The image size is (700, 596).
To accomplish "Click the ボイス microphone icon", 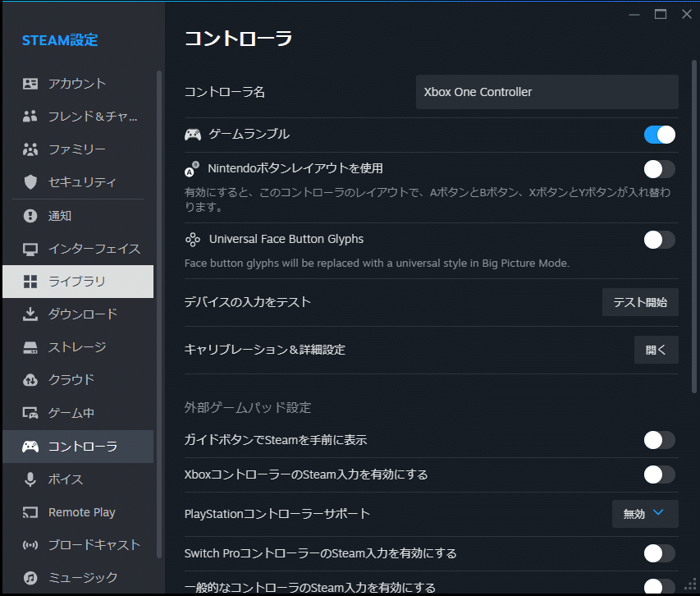I will point(30,479).
